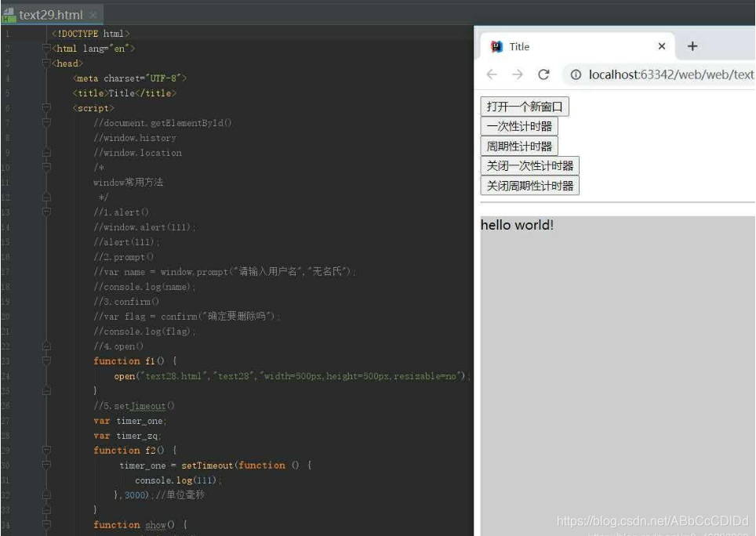Click the <title>Title</title> line

tap(125, 93)
